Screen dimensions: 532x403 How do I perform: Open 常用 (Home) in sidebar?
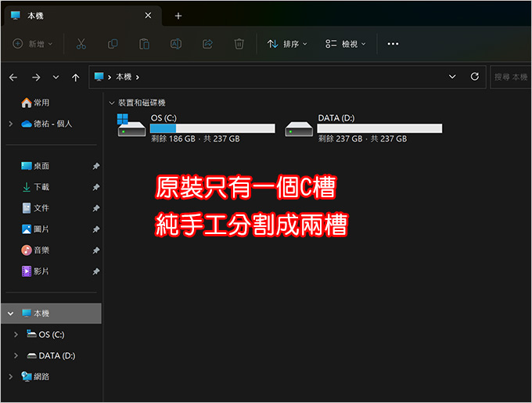click(x=35, y=103)
